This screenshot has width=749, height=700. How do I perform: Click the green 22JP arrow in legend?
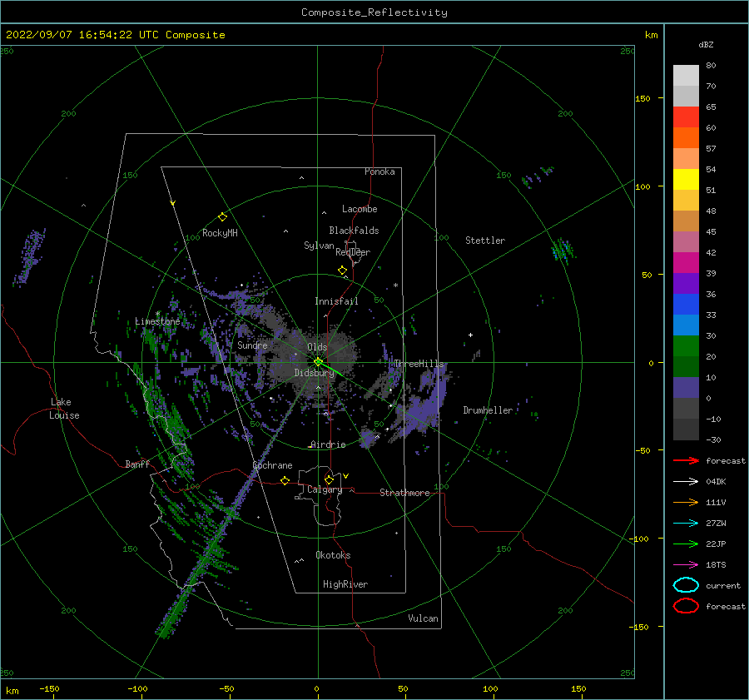point(686,544)
